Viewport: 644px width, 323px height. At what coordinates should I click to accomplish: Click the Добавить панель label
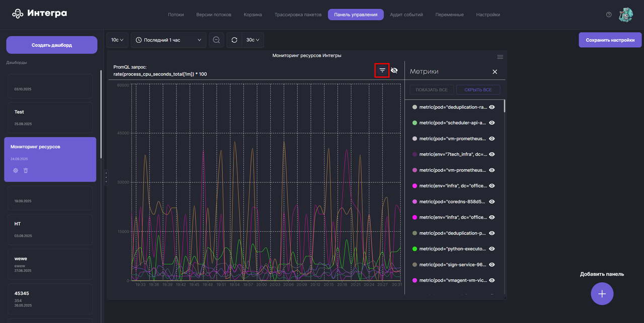point(602,274)
